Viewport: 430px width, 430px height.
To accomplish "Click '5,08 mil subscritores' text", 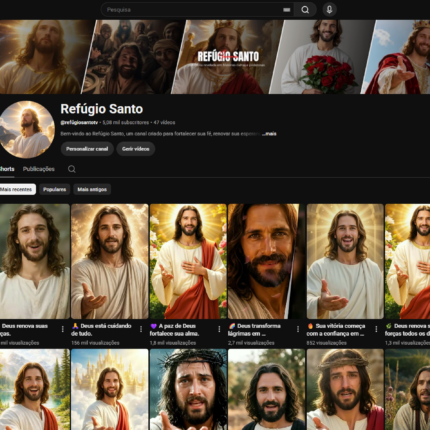I will [126, 122].
